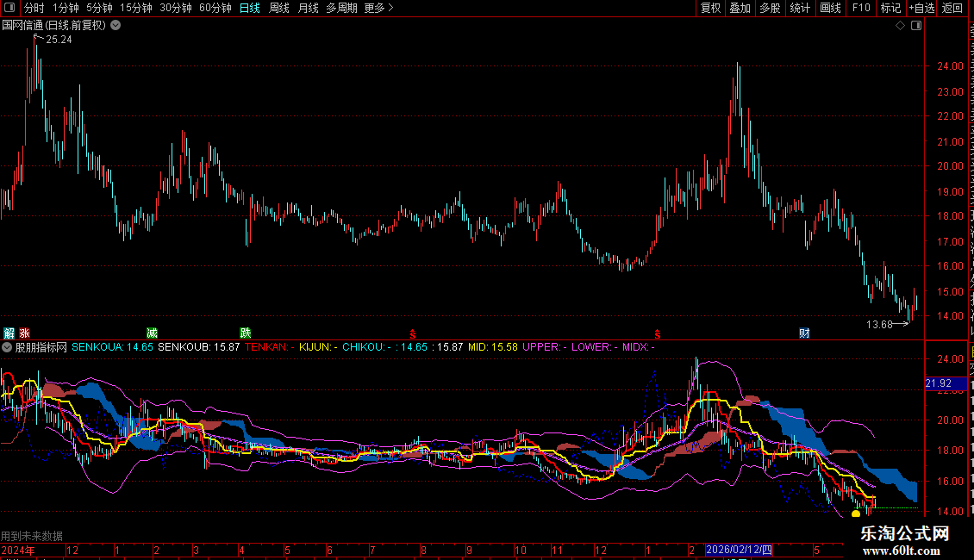This screenshot has height=560, width=974.
Task: Expand the 国网信通 chart title dropdown
Action: click(x=116, y=26)
